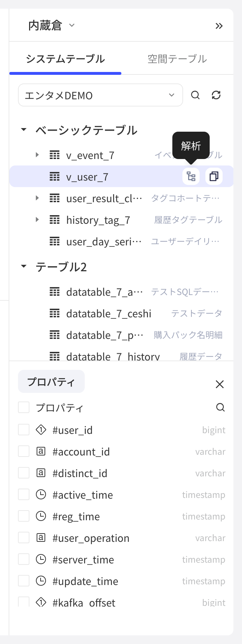This screenshot has width=242, height=644.
Task: Expand the history_tag_7 table node
Action: [x=37, y=220]
